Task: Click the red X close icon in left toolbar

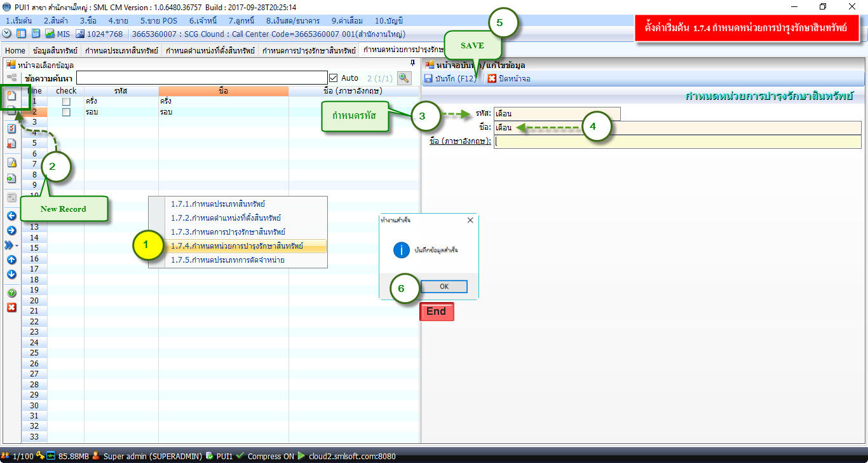Action: click(11, 308)
